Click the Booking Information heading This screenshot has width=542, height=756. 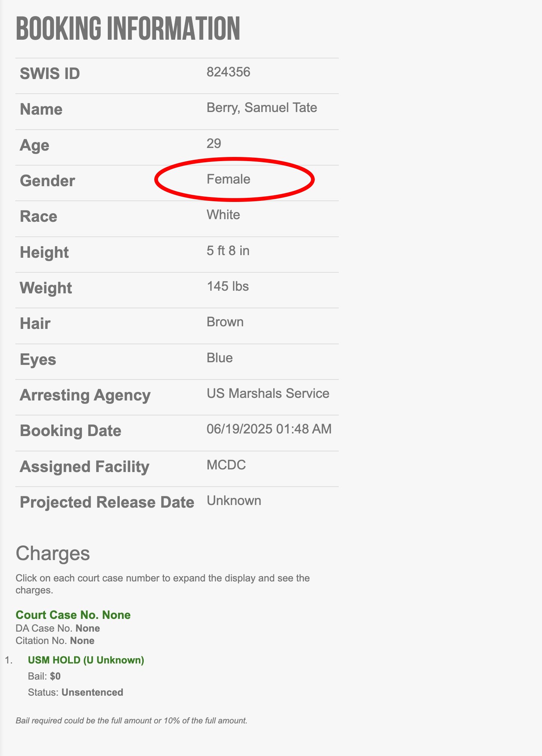128,28
